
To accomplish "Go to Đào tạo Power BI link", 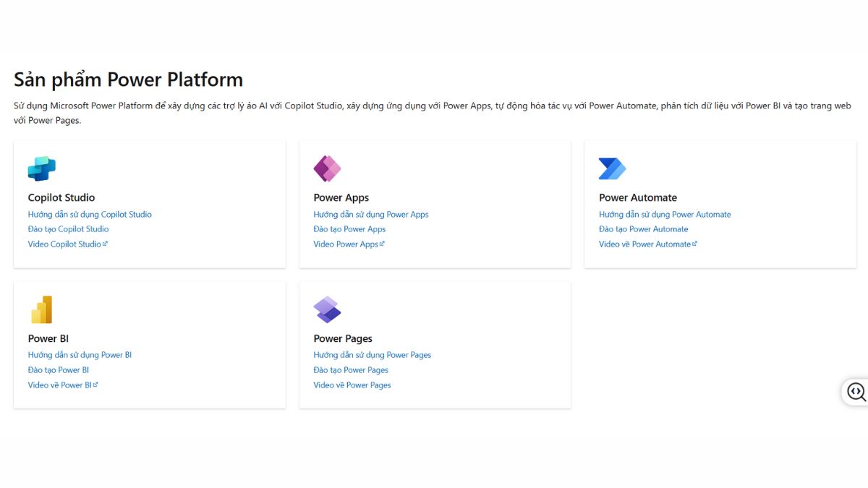I will click(x=59, y=370).
